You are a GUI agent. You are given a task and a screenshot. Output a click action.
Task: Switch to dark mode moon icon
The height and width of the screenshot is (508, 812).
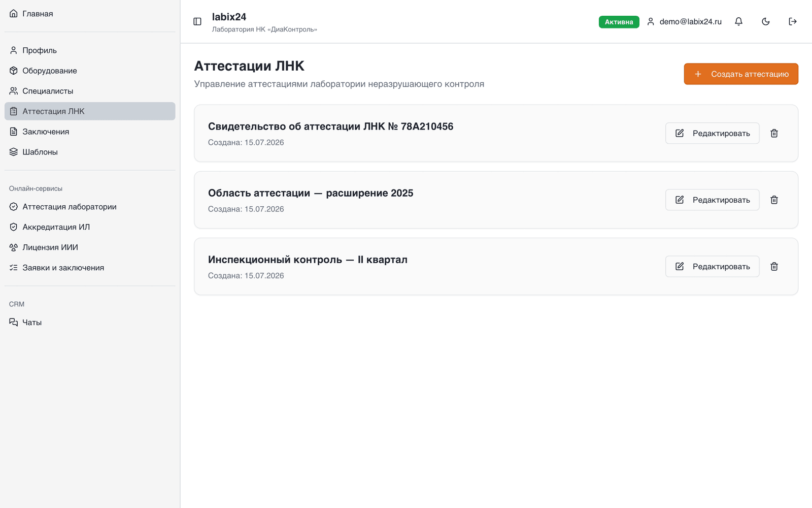pyautogui.click(x=766, y=21)
